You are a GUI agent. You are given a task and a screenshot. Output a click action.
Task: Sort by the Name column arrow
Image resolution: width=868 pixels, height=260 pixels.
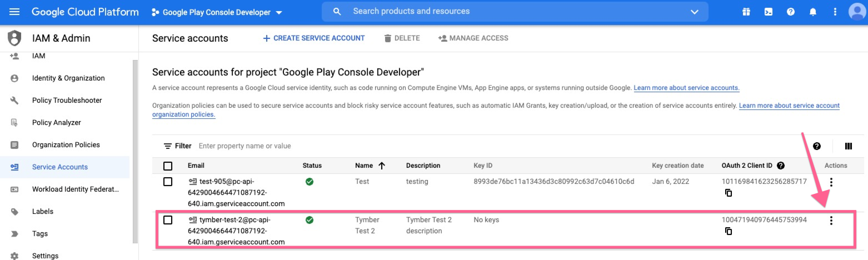[382, 166]
